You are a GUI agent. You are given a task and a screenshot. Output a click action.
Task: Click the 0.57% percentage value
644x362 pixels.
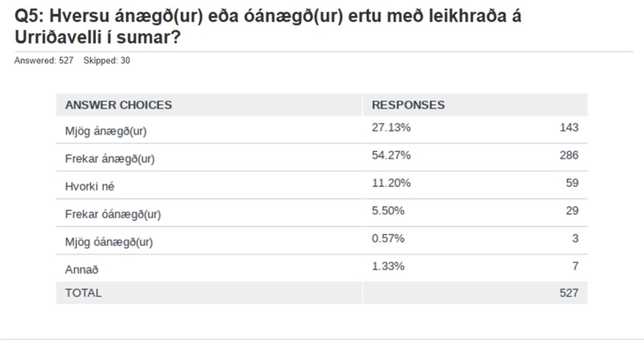point(388,239)
